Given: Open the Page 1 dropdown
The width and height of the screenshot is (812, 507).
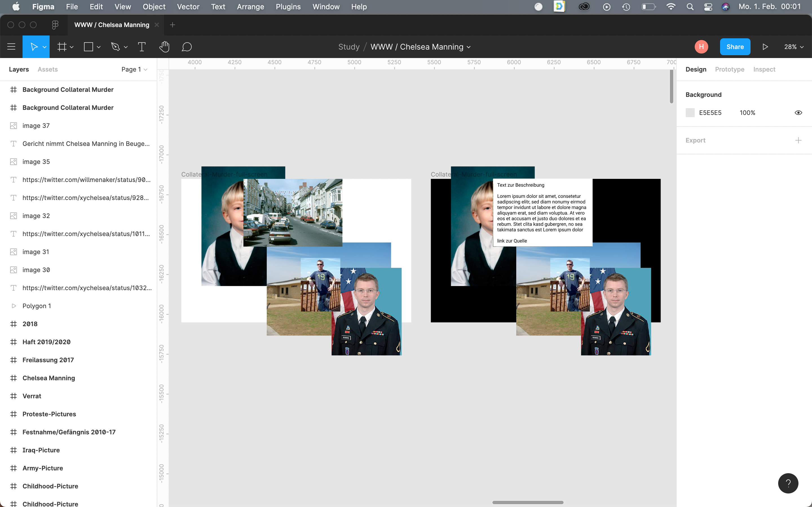Looking at the screenshot, I should pos(134,69).
